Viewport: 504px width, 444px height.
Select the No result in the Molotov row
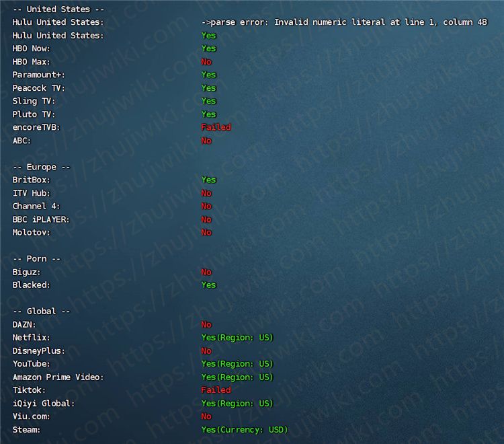point(206,232)
